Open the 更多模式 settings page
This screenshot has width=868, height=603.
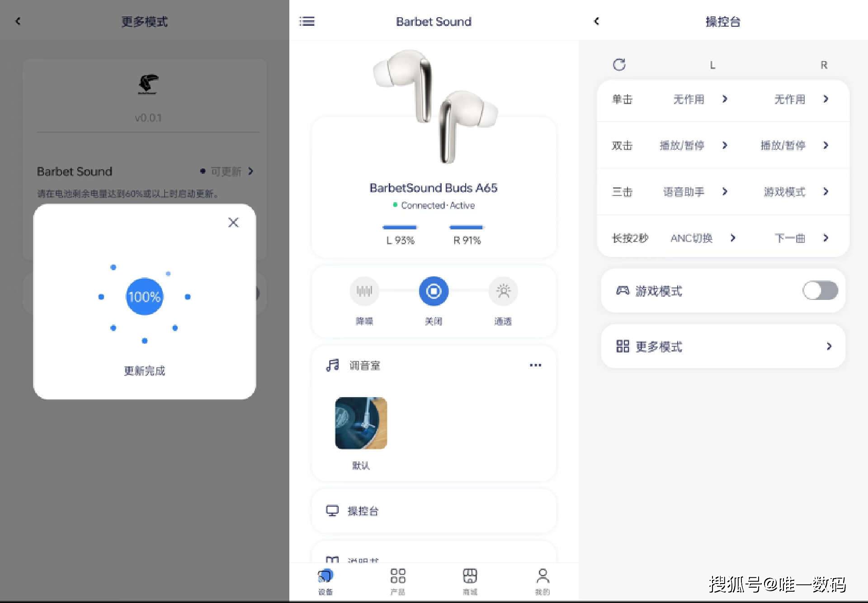click(x=718, y=347)
